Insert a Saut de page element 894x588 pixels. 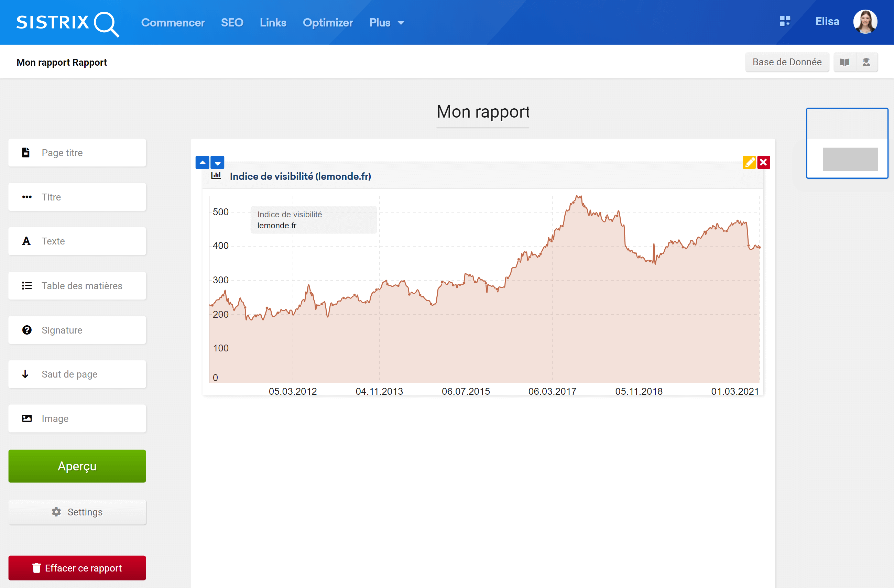[x=77, y=374]
